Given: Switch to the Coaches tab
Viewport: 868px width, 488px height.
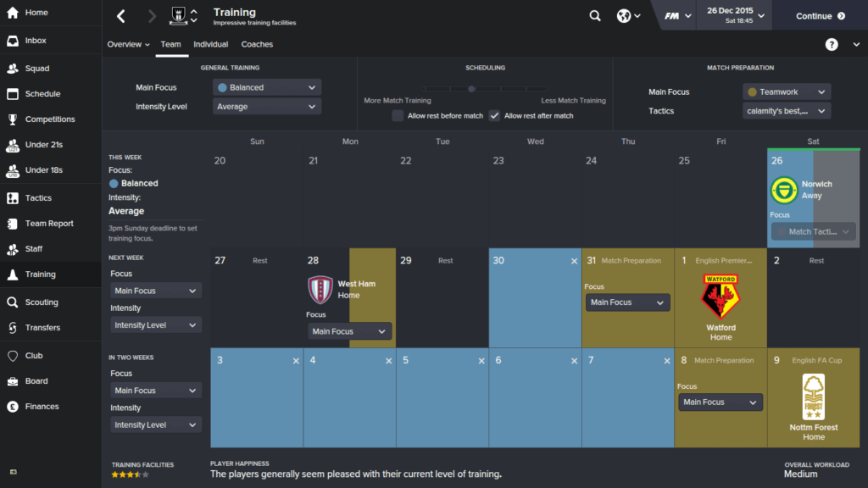Looking at the screenshot, I should click(257, 44).
